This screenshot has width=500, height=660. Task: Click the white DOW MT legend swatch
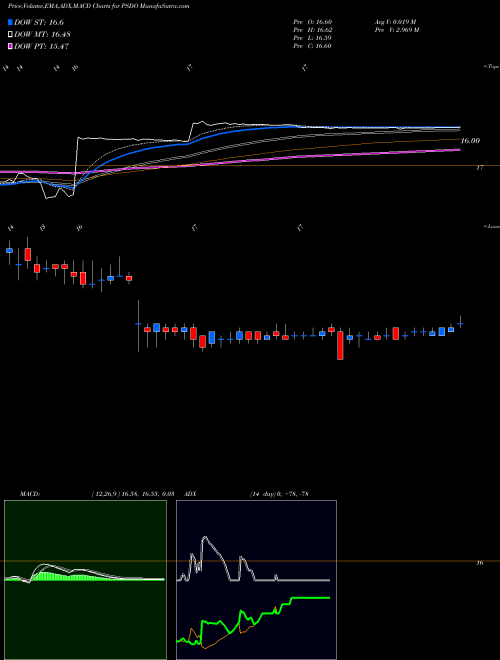click(x=10, y=35)
